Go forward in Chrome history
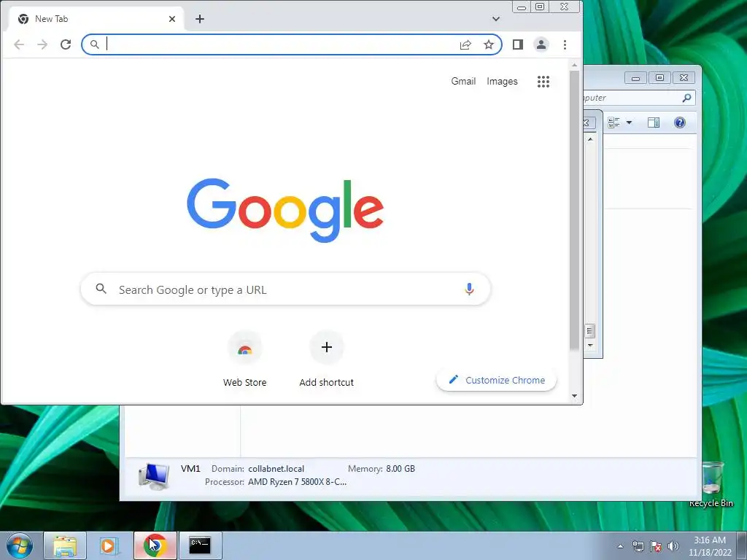Viewport: 747px width, 560px height. point(42,44)
